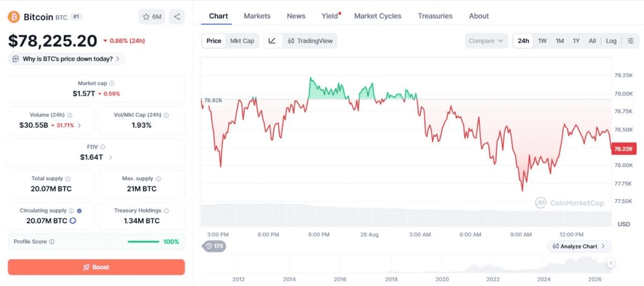The width and height of the screenshot is (644, 286).
Task: Open the Markets tab
Action: [x=257, y=16]
